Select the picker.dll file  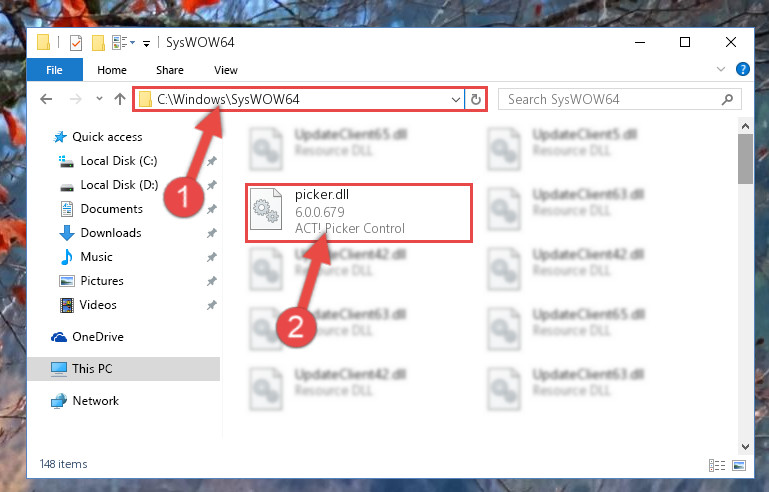point(359,212)
